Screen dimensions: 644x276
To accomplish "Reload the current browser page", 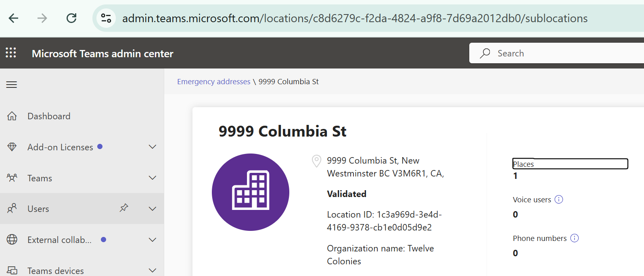I will (71, 18).
